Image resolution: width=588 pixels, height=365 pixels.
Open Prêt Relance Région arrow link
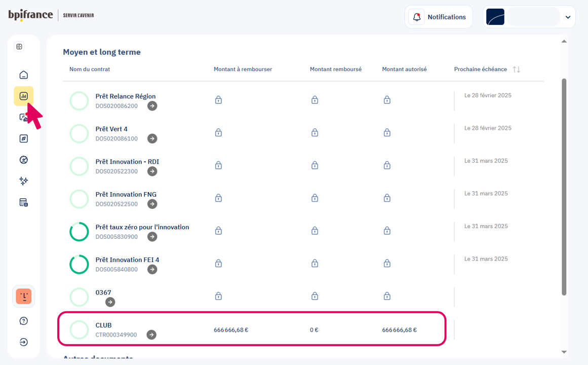click(152, 106)
